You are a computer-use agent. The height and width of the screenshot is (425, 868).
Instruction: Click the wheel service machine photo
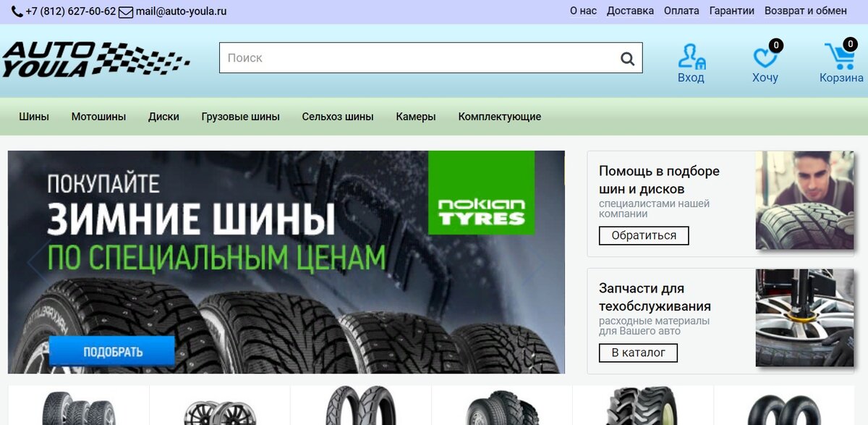click(804, 318)
